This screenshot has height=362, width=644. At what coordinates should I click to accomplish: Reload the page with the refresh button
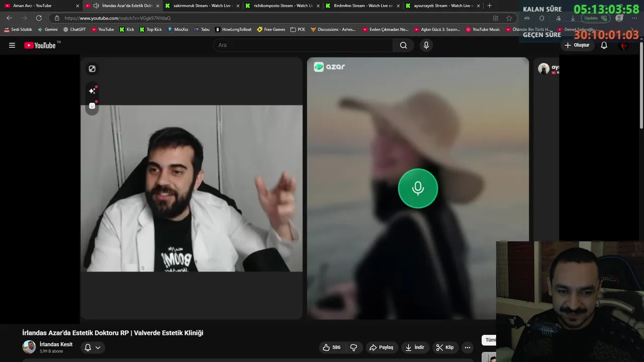[x=39, y=18]
